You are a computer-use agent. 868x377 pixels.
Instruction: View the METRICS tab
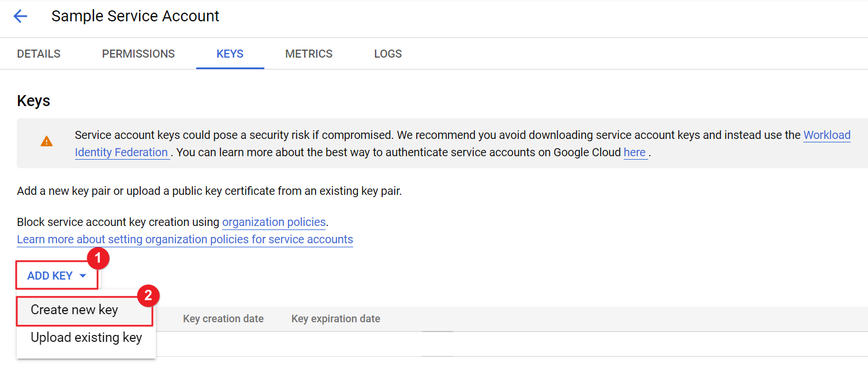point(309,54)
